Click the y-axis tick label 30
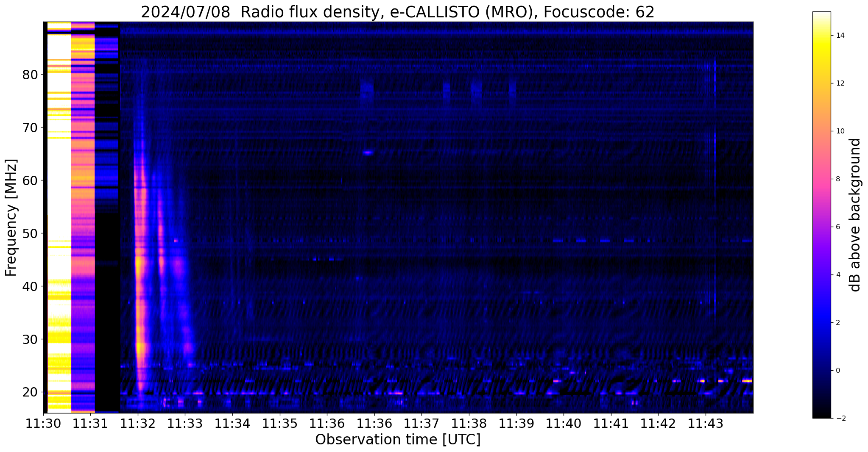 point(30,339)
